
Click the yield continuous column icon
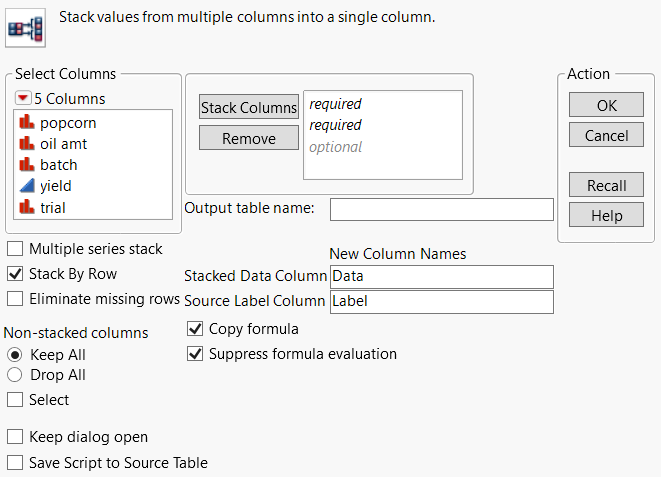click(x=27, y=186)
